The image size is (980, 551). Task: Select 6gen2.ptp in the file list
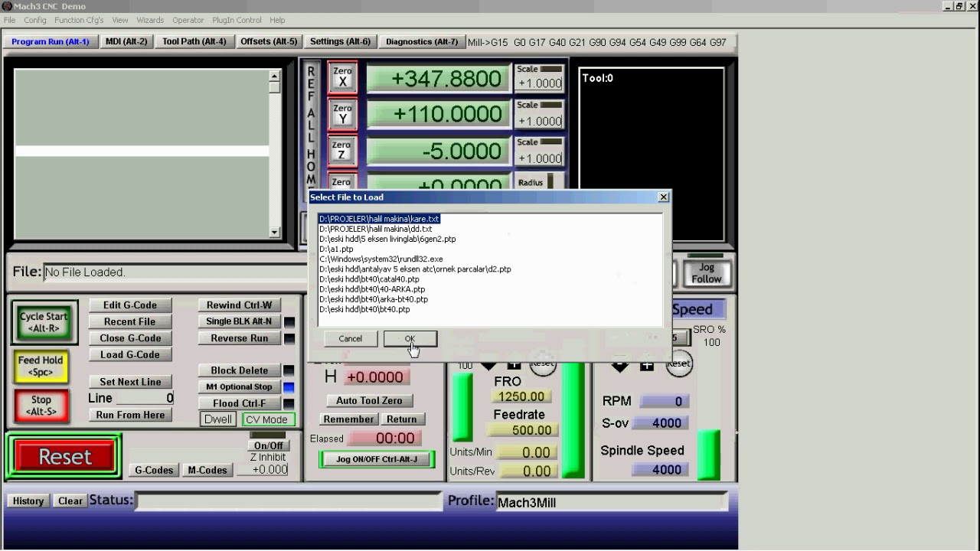(387, 239)
